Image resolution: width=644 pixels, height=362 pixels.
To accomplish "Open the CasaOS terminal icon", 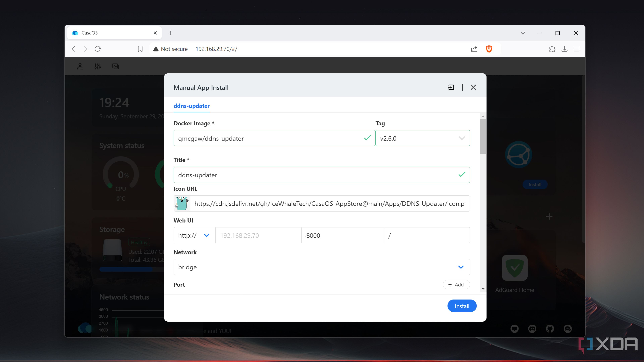I will click(115, 67).
